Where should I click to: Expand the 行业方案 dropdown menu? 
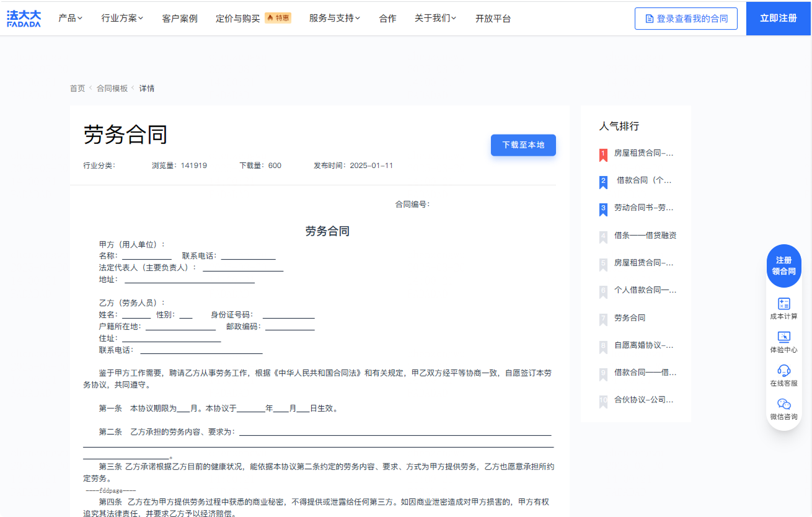tap(122, 19)
